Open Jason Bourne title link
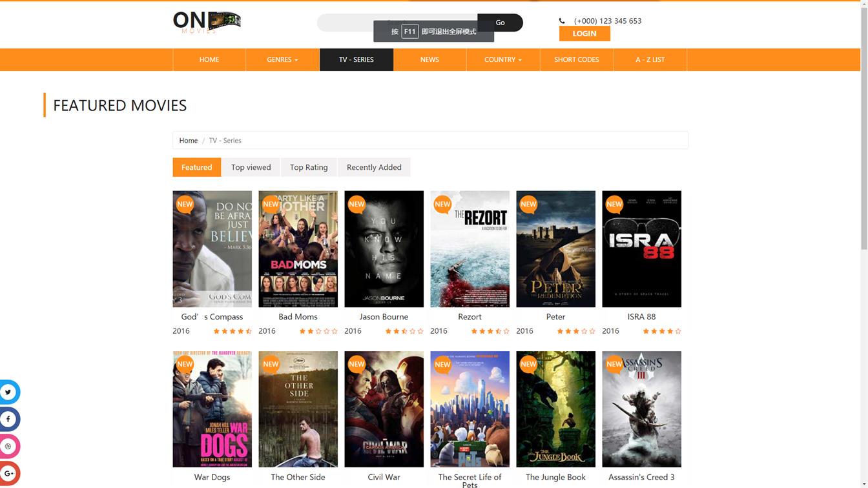This screenshot has height=488, width=868. [x=384, y=316]
